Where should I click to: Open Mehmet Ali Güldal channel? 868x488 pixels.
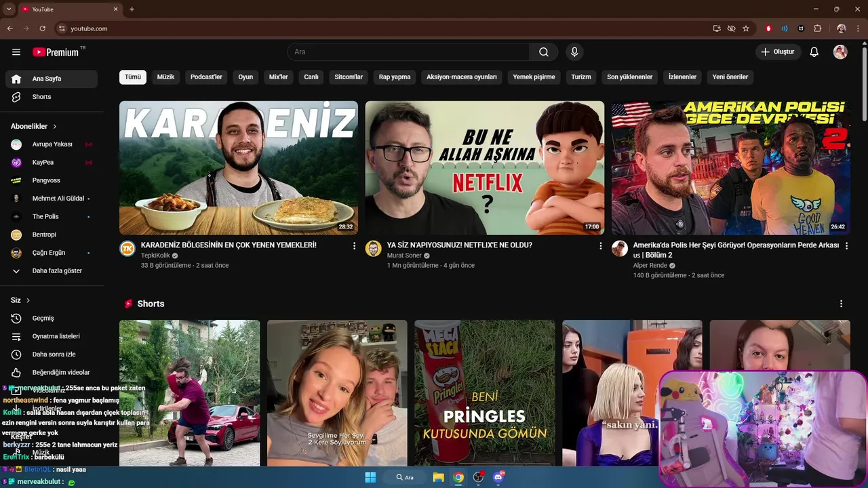pyautogui.click(x=52, y=199)
